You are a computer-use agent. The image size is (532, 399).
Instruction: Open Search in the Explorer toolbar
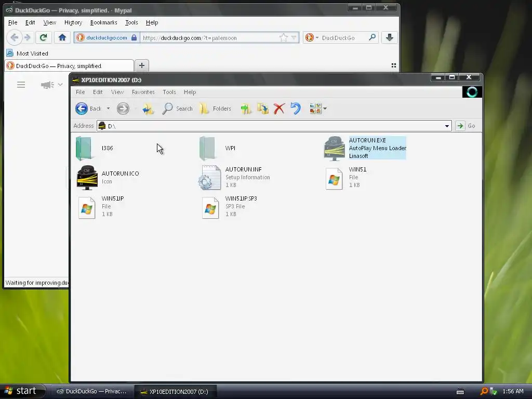(x=177, y=109)
